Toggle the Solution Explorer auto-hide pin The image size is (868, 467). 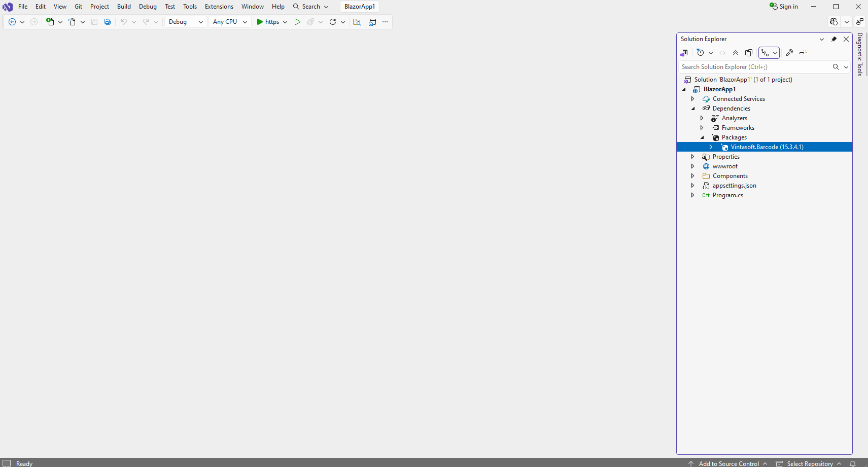click(834, 39)
